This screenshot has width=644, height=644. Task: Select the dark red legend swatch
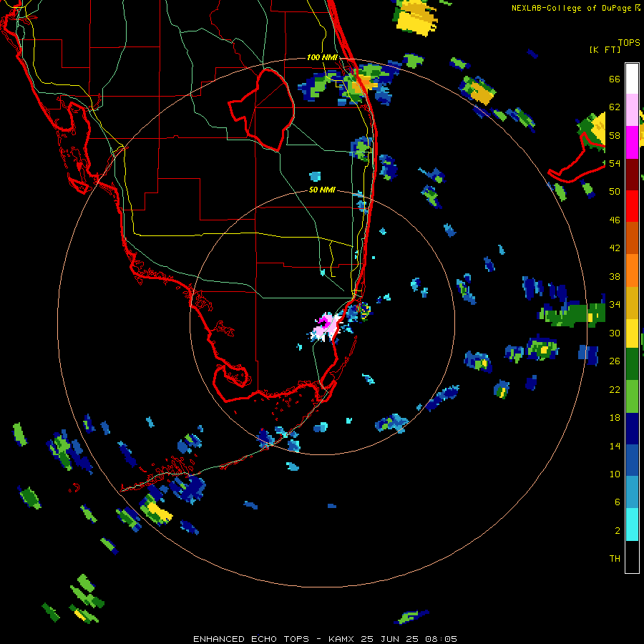pos(632,174)
